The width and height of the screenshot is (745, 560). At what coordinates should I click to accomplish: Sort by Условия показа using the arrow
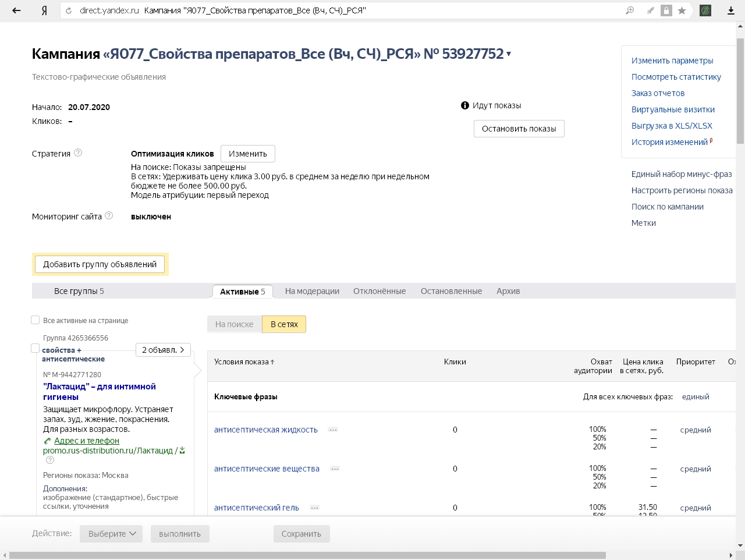(x=272, y=362)
